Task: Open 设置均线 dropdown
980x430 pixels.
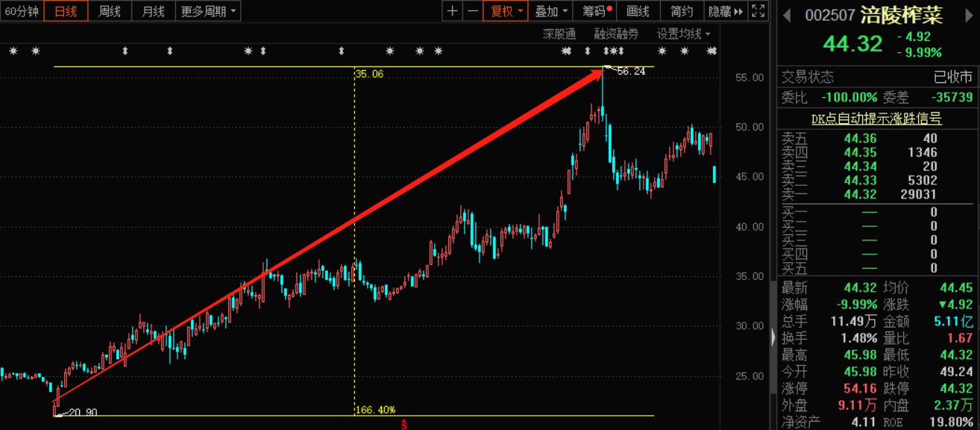Action: point(683,34)
